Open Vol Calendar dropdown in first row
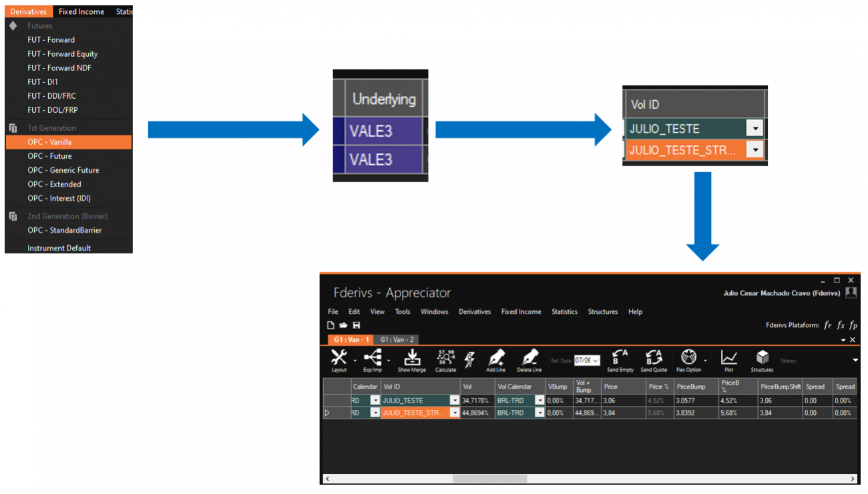 (539, 401)
